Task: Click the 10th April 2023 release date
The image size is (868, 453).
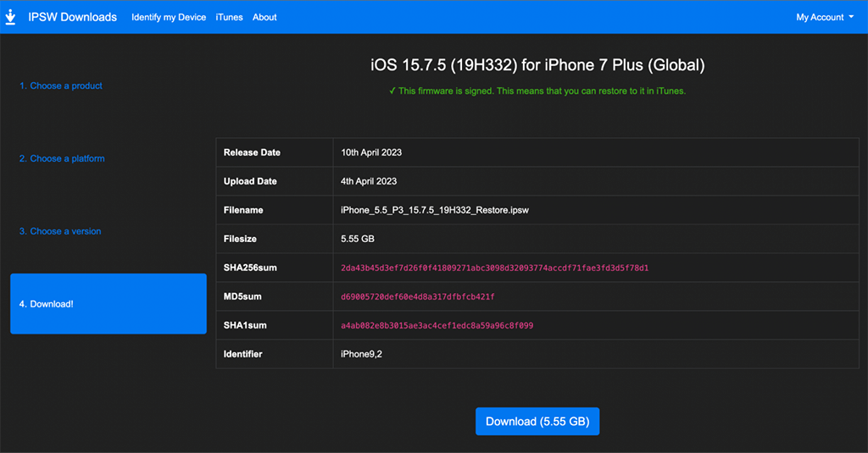Action: pos(371,152)
